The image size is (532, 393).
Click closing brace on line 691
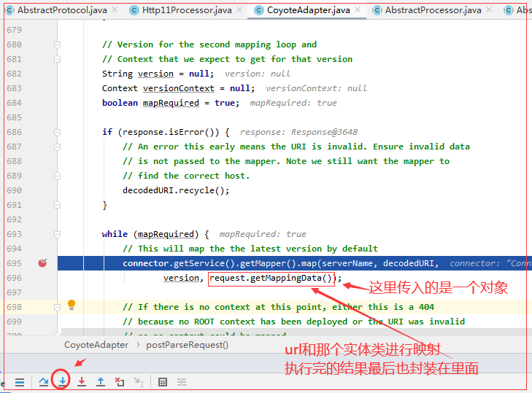coord(104,205)
